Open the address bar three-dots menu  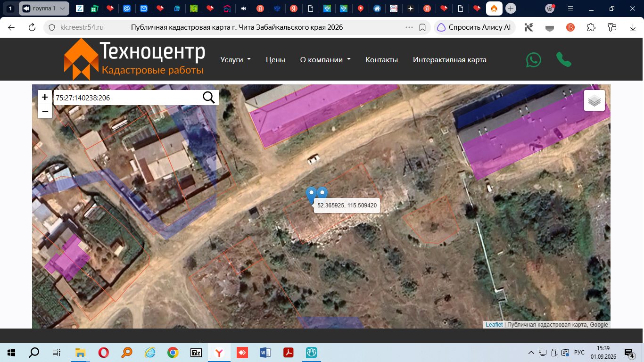pos(409,27)
